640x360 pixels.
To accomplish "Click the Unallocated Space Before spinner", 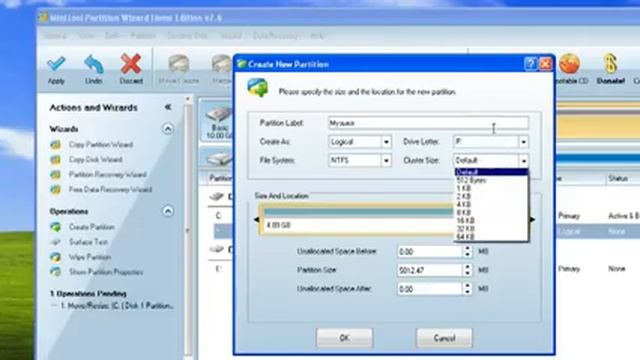I will click(468, 252).
